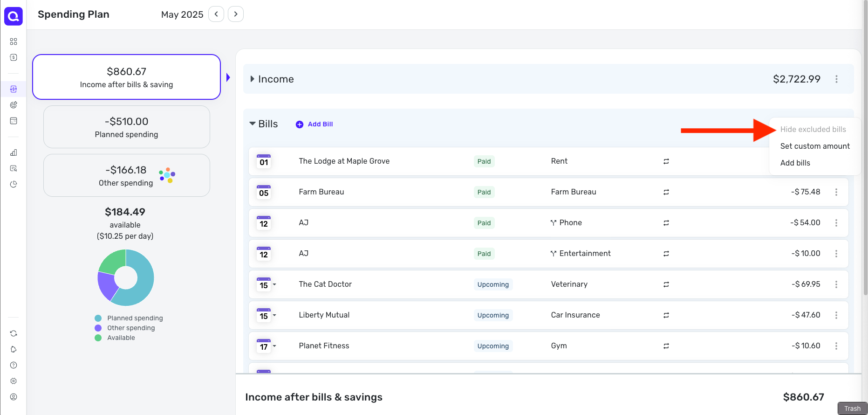Collapse the Bills section
Image resolution: width=868 pixels, height=415 pixels.
pos(253,124)
